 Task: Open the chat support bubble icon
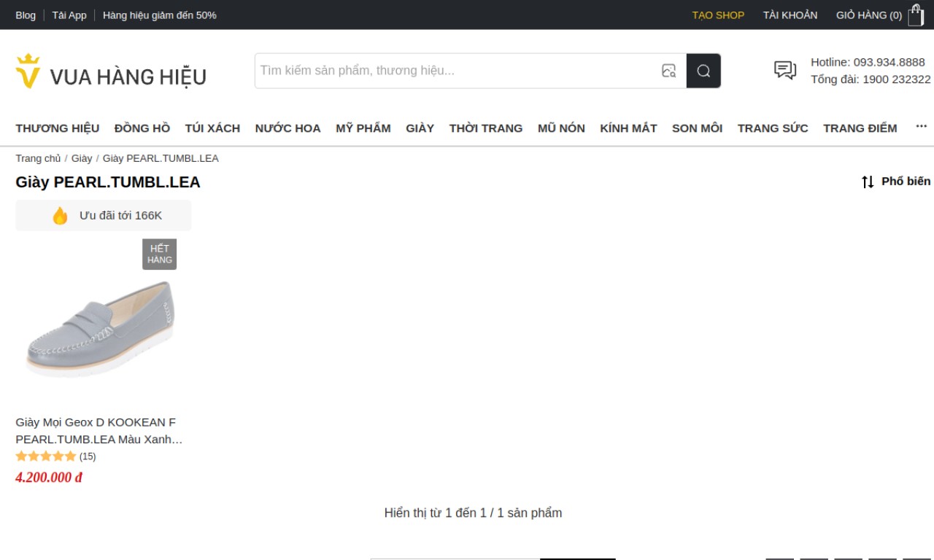[785, 70]
